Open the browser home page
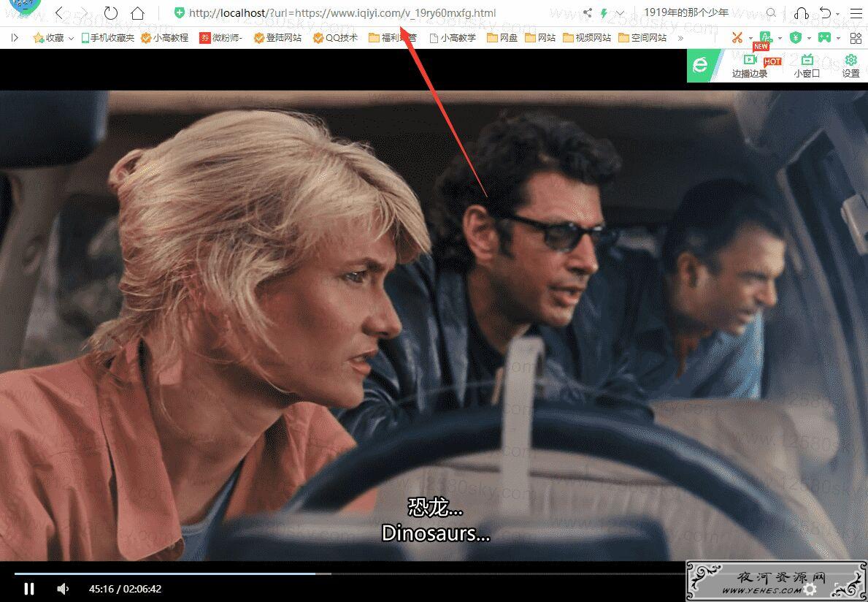 click(x=137, y=12)
